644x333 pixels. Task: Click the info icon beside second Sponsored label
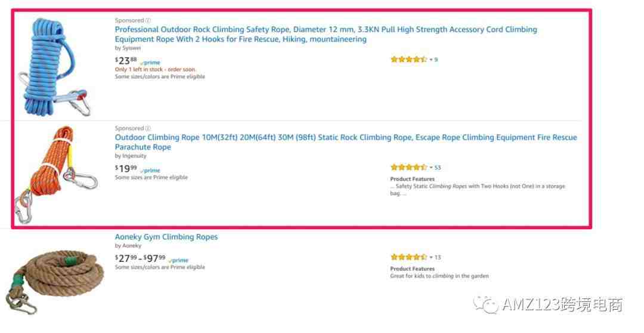148,128
